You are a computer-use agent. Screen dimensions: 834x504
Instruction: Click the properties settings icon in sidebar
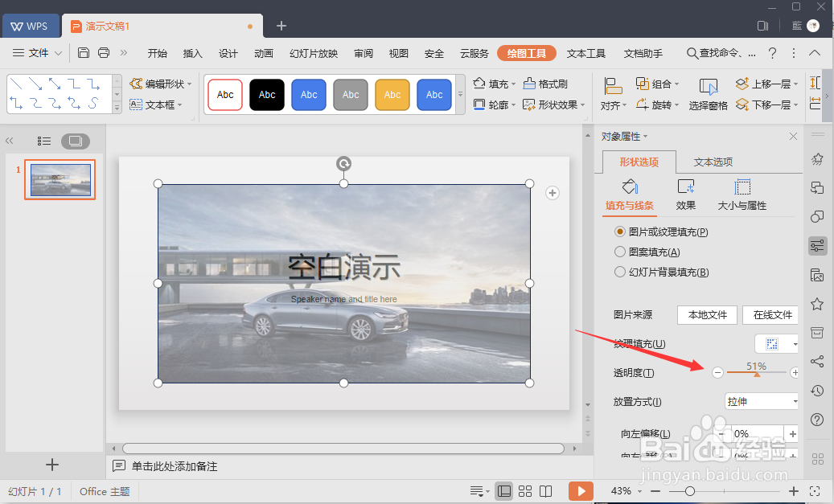pyautogui.click(x=817, y=246)
